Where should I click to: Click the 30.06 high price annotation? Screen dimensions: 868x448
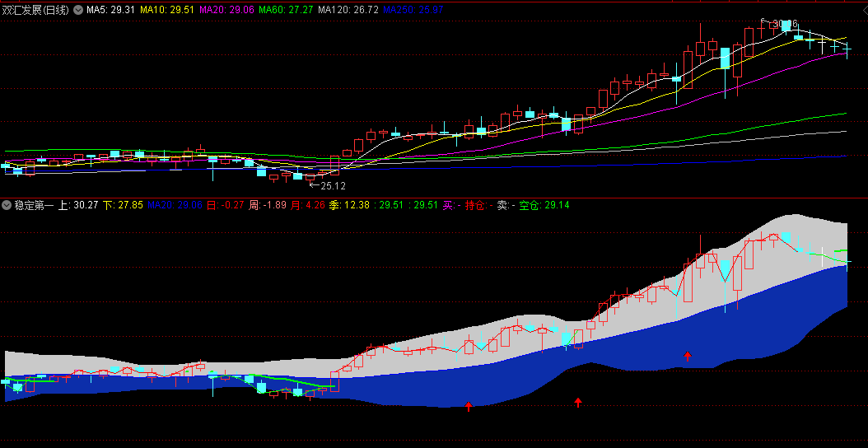point(785,24)
